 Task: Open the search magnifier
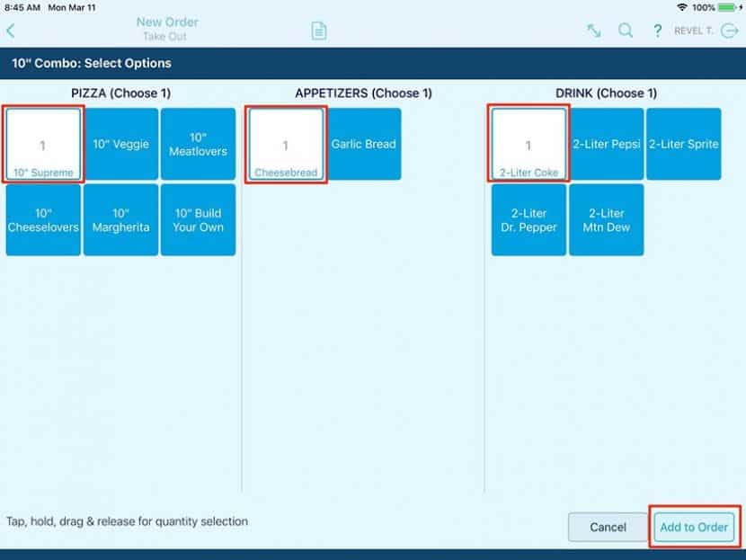click(x=626, y=30)
